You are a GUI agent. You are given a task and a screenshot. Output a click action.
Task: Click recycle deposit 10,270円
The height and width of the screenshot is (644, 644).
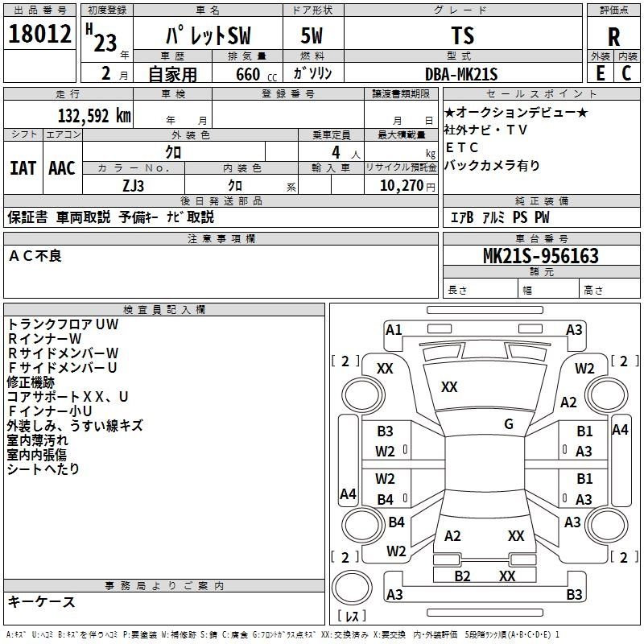(x=407, y=186)
